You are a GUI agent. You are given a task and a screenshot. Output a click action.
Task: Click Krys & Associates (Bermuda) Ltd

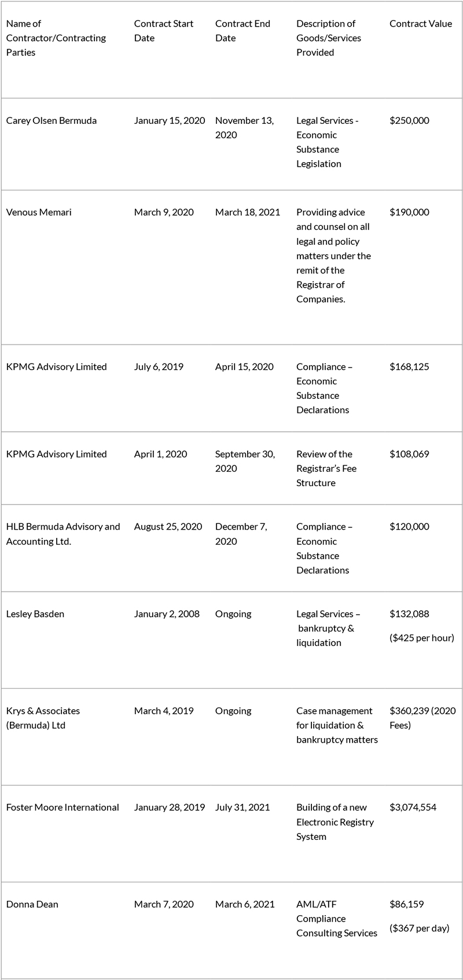point(43,718)
